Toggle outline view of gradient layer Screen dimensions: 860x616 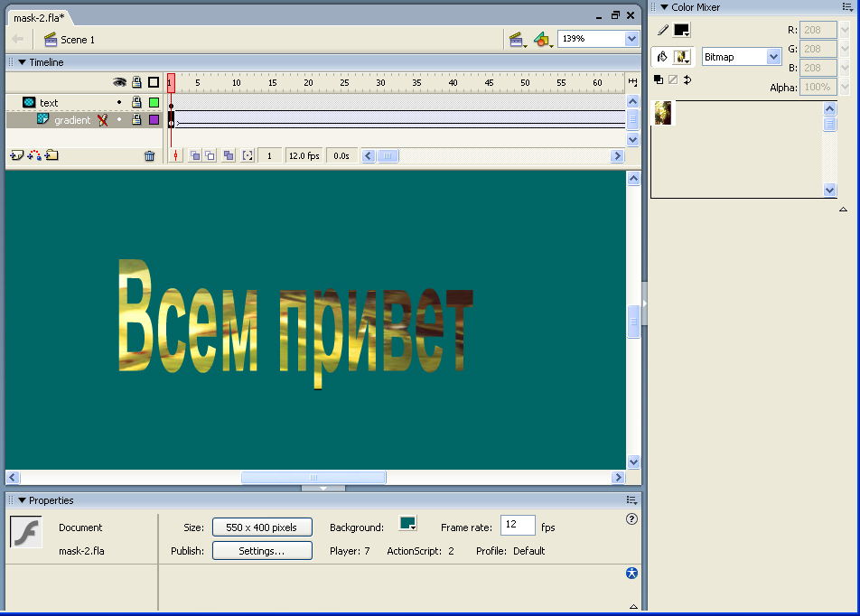click(x=154, y=120)
